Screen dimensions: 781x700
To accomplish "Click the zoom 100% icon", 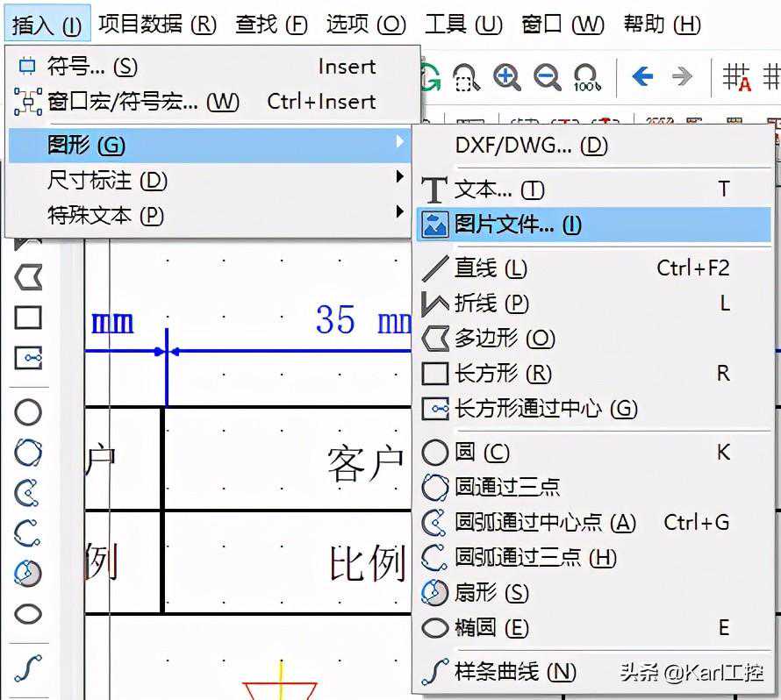I will point(586,78).
